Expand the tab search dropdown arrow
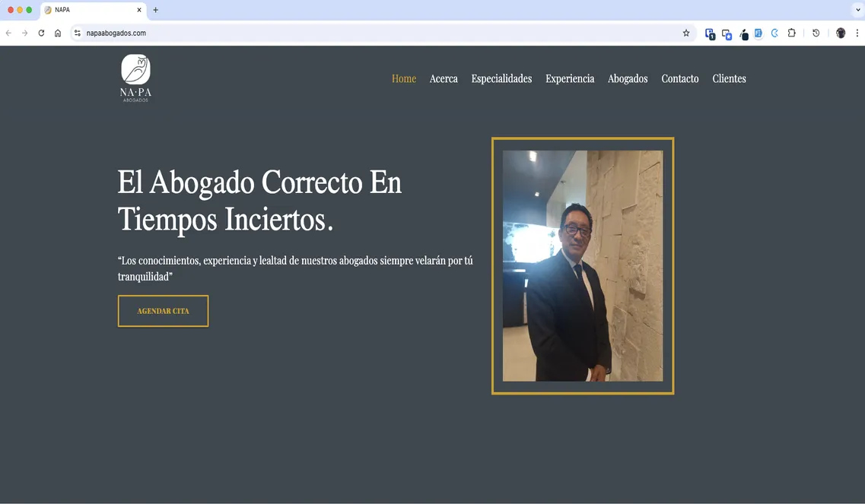Screen dimensions: 865x504 click(x=858, y=10)
